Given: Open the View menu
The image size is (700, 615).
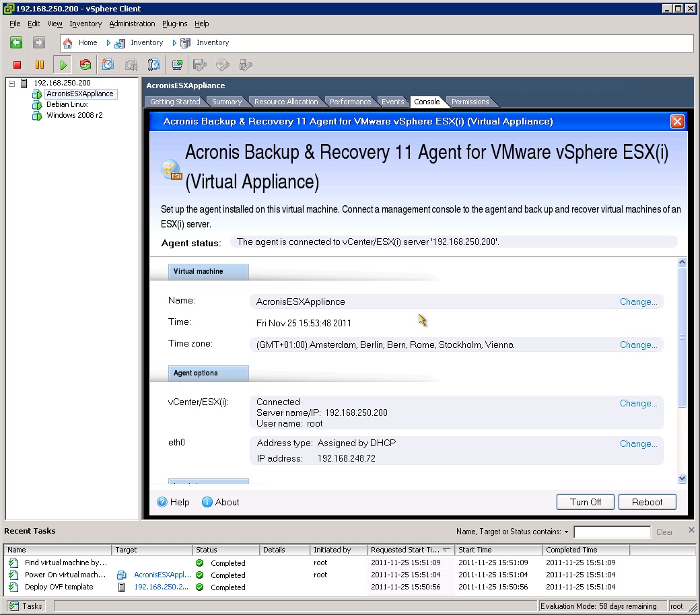Looking at the screenshot, I should click(55, 24).
